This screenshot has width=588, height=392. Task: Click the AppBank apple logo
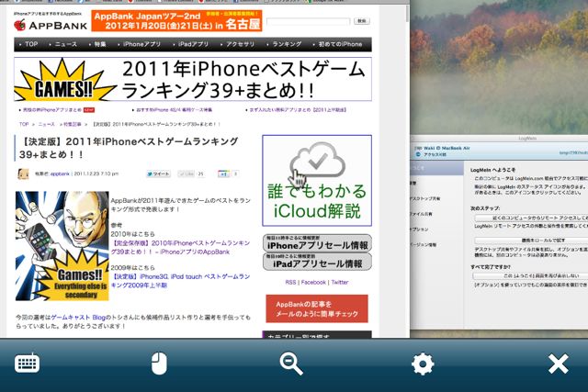point(19,25)
